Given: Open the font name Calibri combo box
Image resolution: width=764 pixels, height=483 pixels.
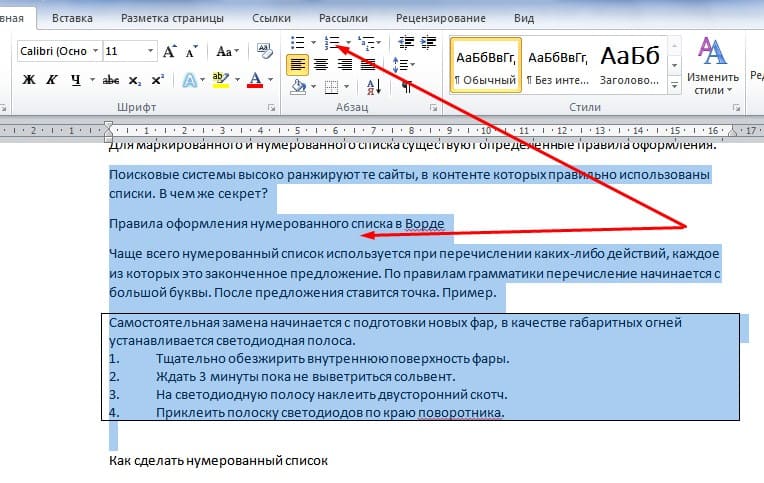Looking at the screenshot, I should [x=59, y=51].
